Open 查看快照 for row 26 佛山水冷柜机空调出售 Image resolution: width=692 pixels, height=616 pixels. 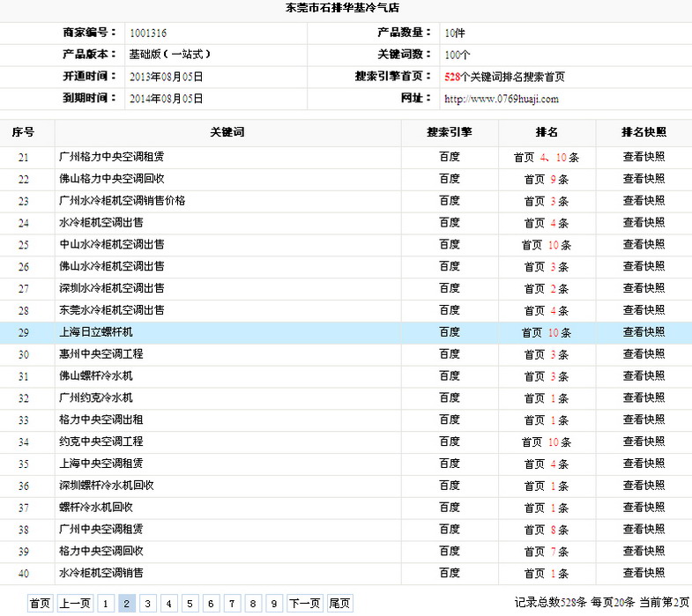tap(644, 266)
